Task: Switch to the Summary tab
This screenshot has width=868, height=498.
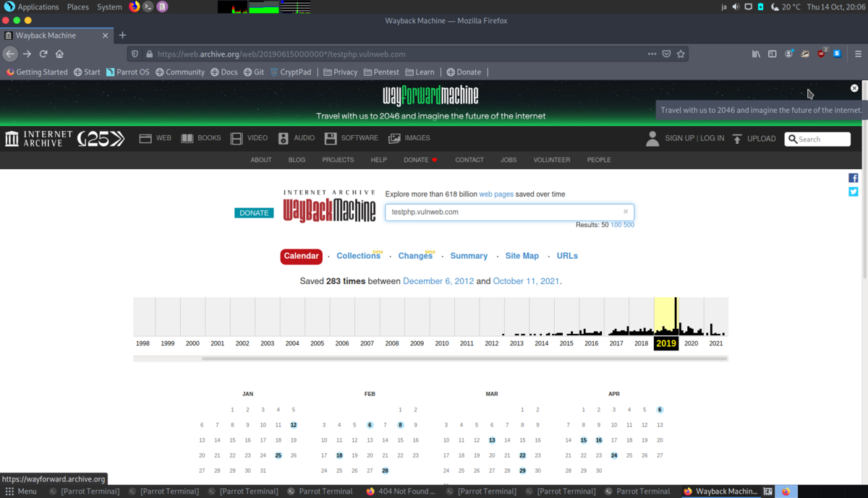Action: (469, 256)
